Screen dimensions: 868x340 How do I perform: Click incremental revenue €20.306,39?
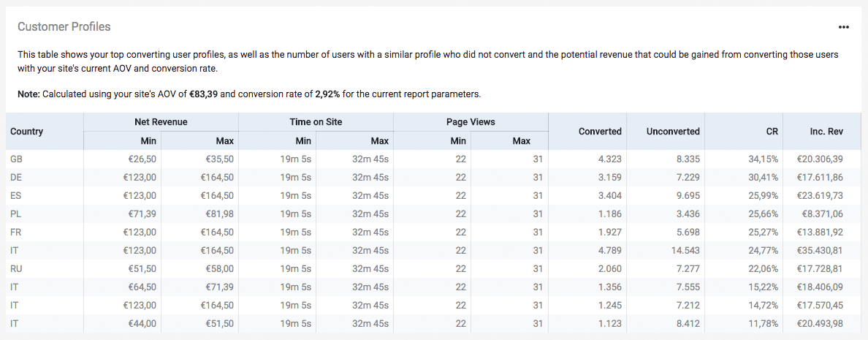821,159
